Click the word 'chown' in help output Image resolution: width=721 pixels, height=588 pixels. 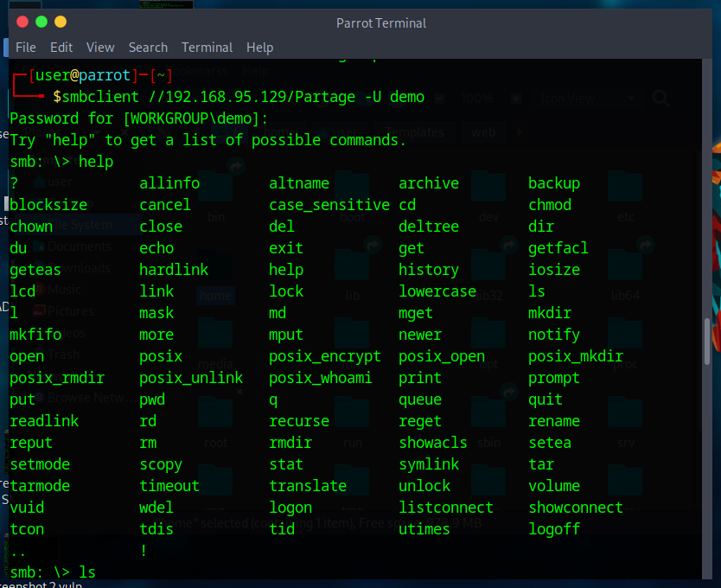click(x=31, y=227)
